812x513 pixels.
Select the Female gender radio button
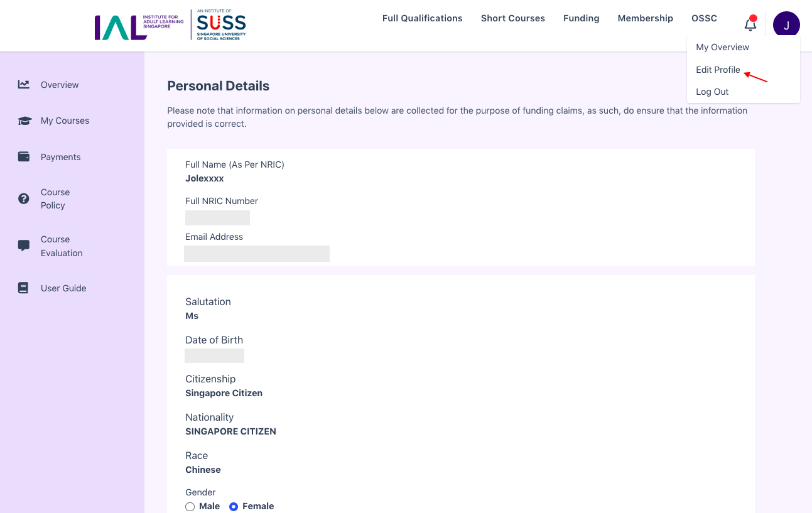tap(234, 507)
